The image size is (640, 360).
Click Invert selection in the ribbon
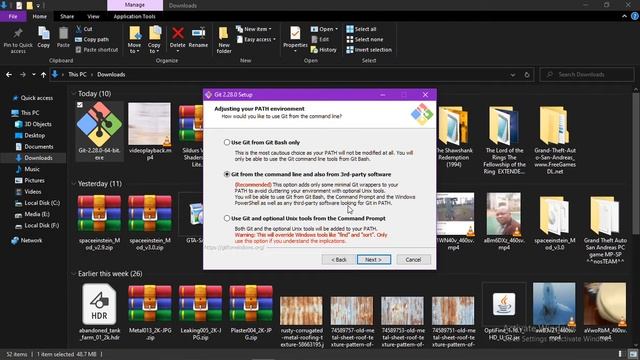[x=369, y=49]
